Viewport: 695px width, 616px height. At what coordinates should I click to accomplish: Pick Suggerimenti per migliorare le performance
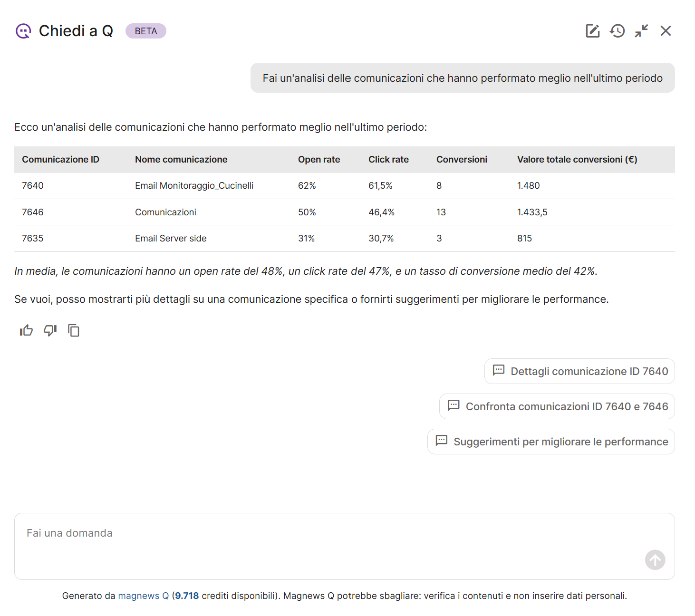pos(551,442)
